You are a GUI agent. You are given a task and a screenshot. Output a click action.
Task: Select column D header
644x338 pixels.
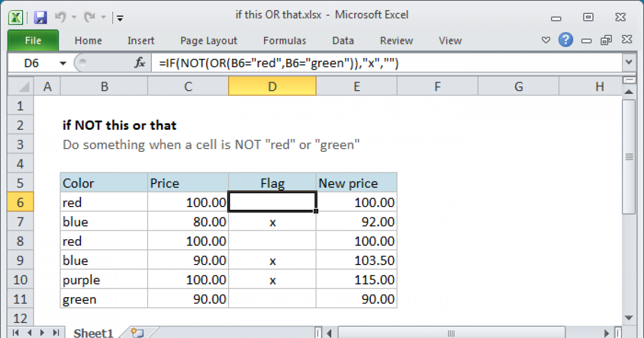(272, 86)
